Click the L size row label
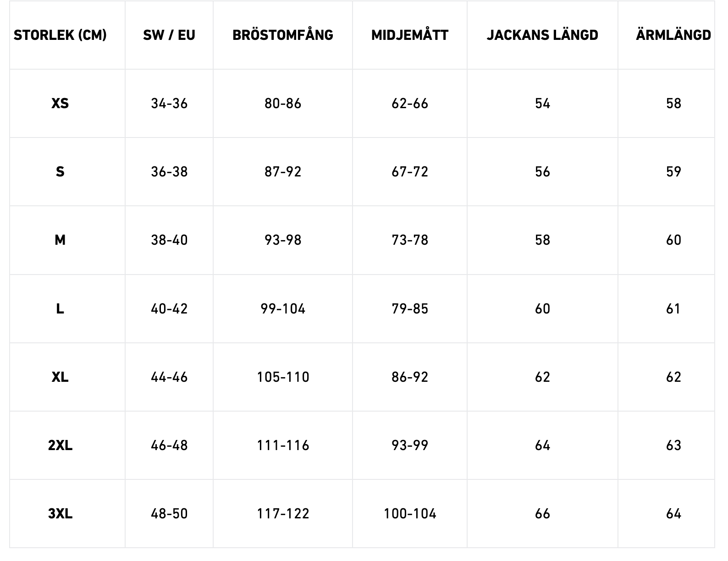The height and width of the screenshot is (561, 728). click(x=60, y=309)
